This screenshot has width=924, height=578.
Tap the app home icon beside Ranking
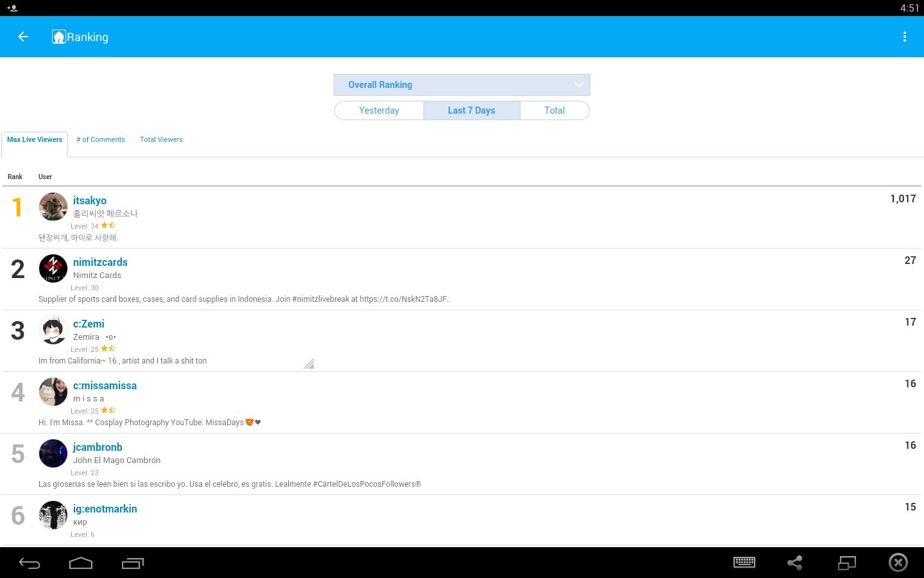[59, 37]
